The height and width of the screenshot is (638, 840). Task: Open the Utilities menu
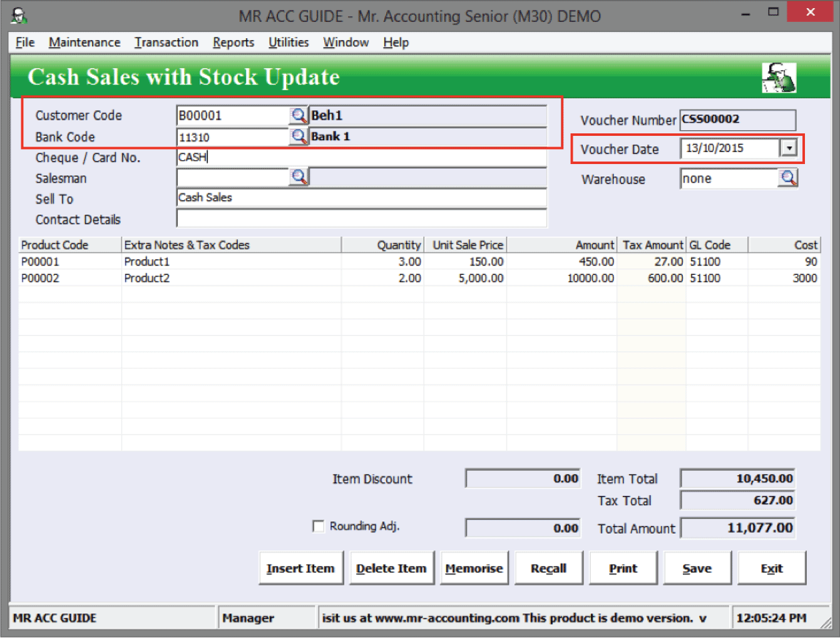pyautogui.click(x=288, y=43)
